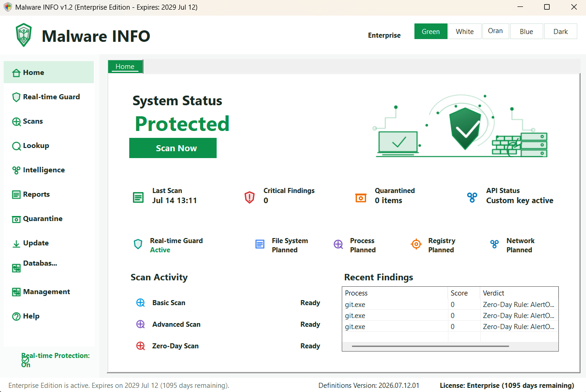Click the API Status blue nodes icon

(472, 198)
